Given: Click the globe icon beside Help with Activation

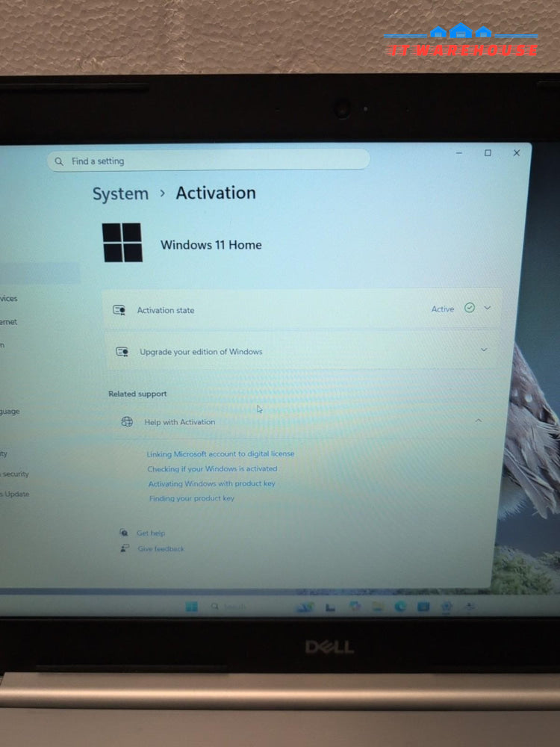Looking at the screenshot, I should coord(127,421).
